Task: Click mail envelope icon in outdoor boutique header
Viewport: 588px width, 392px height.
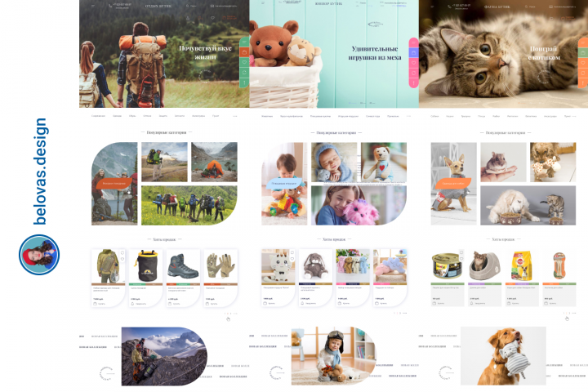Action: (212, 6)
